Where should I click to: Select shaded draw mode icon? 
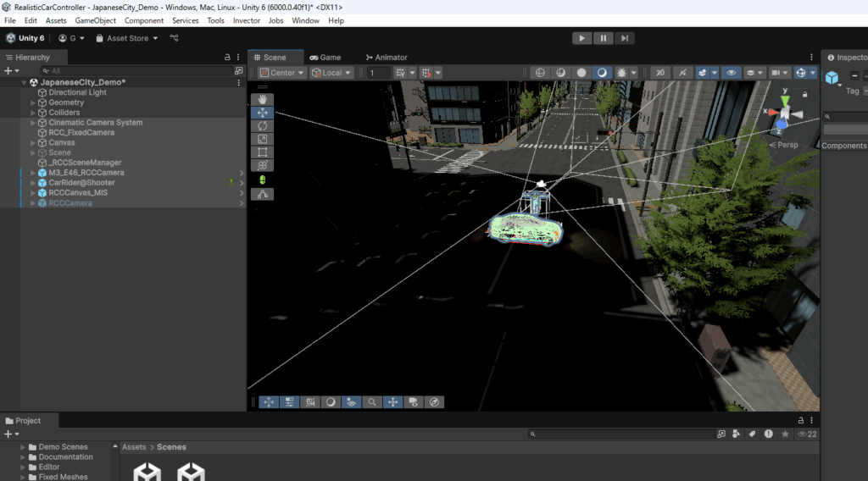click(x=602, y=73)
